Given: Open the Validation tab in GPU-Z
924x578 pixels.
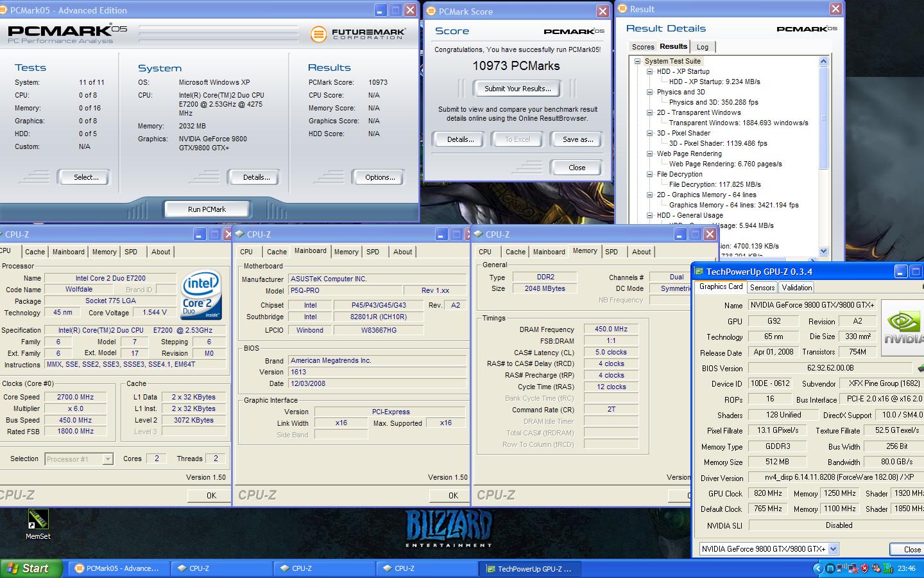Looking at the screenshot, I should click(x=797, y=288).
